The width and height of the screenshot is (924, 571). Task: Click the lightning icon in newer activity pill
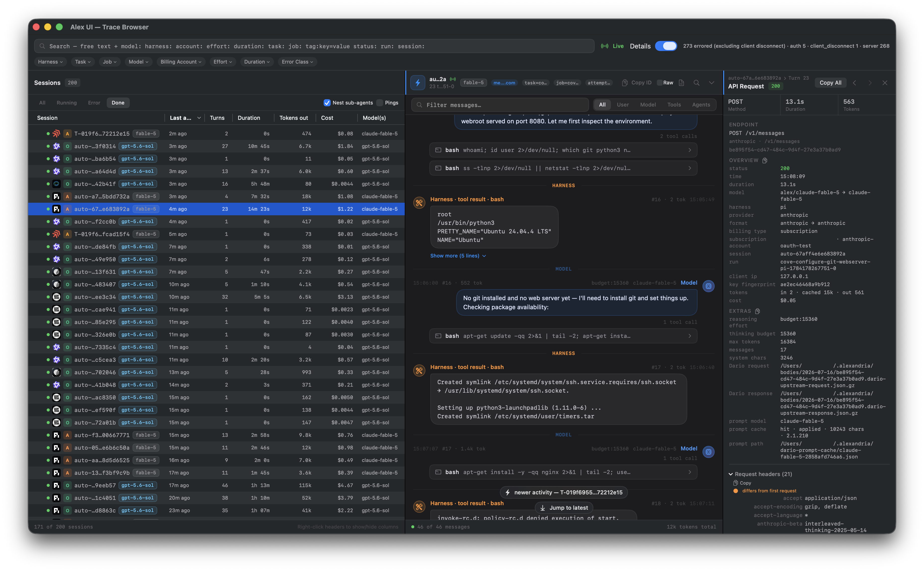(x=508, y=492)
